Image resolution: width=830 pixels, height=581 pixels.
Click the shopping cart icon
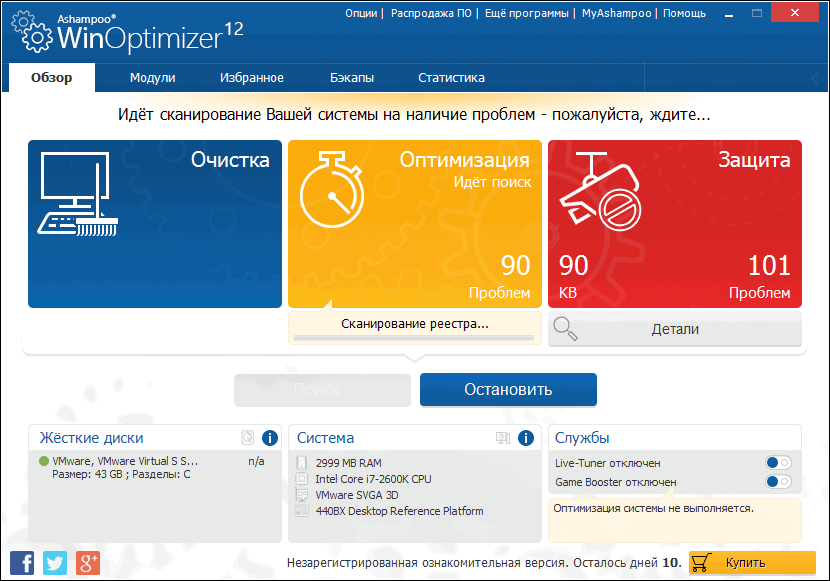701,562
